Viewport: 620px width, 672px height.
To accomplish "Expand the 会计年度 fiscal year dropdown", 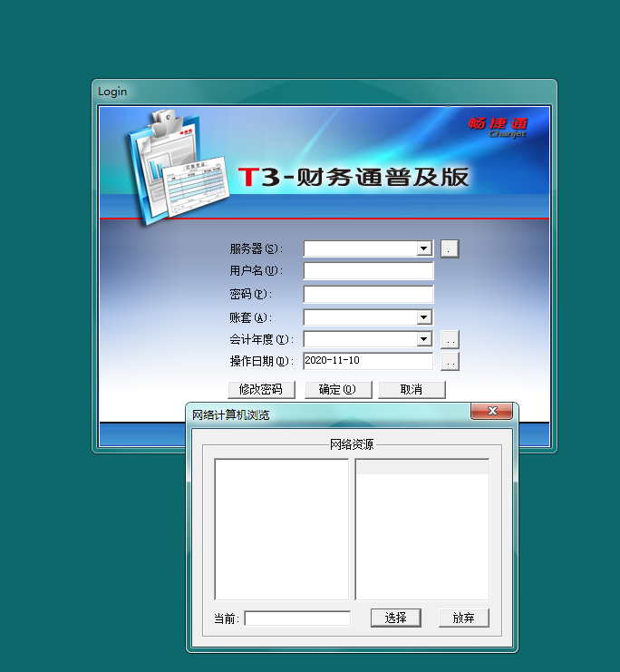I will coord(423,339).
